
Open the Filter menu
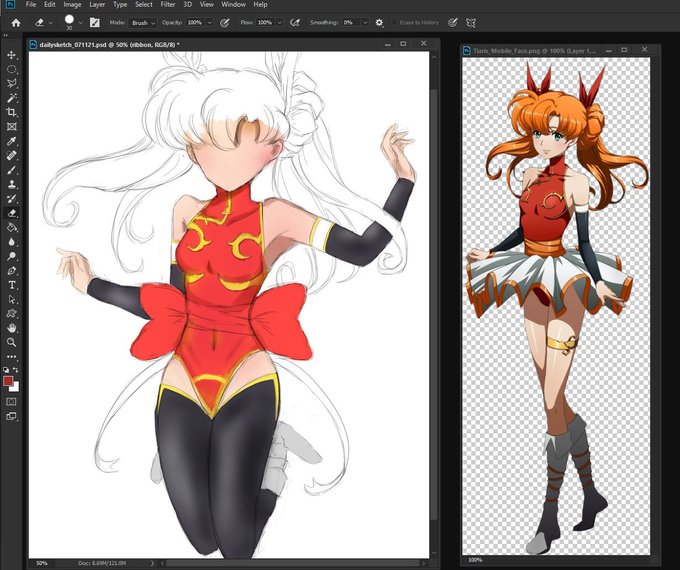(167, 5)
